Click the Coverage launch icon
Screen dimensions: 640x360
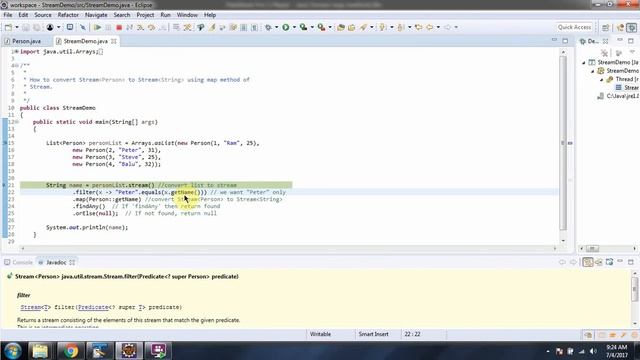pyautogui.click(x=303, y=27)
